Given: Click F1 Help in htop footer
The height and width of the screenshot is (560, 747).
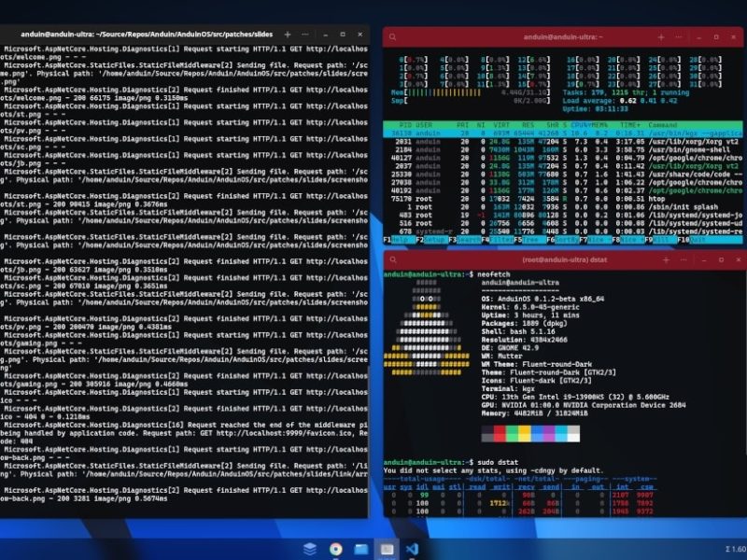Looking at the screenshot, I should click(x=399, y=240).
